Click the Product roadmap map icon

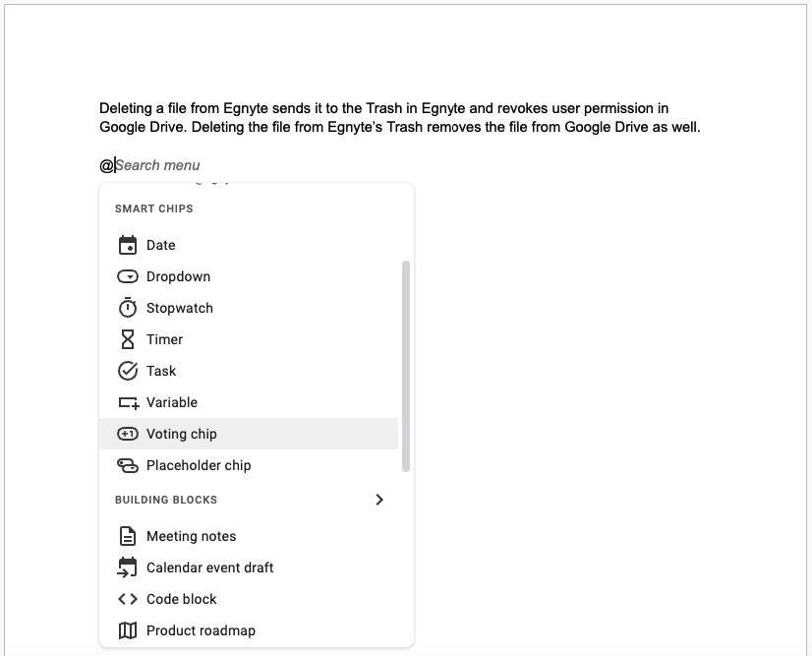pos(128,630)
